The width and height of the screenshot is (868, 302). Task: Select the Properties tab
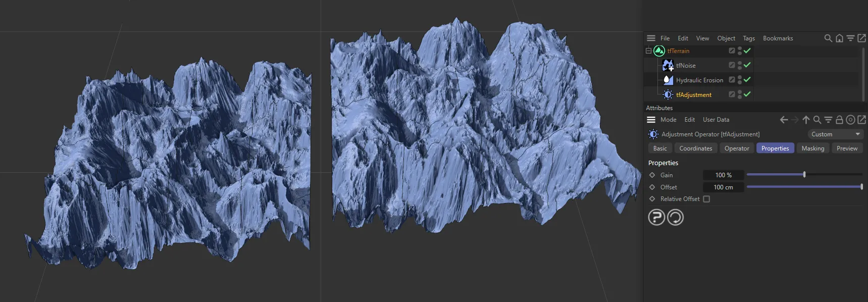(775, 148)
